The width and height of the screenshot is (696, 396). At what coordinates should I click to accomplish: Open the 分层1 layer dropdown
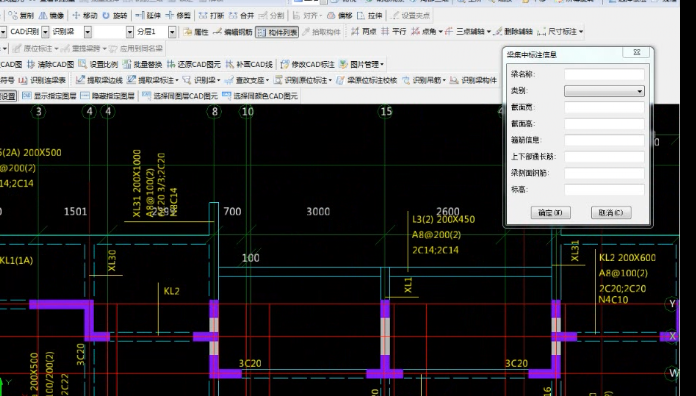pos(172,32)
